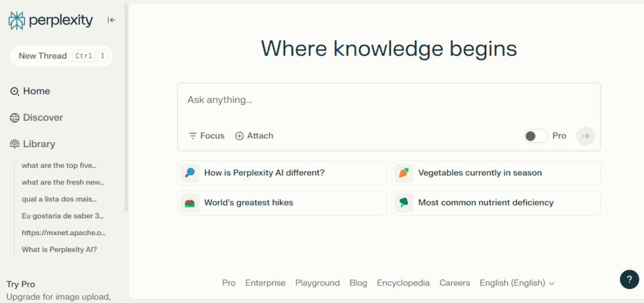Toggle the Pro search switch
This screenshot has width=644, height=303.
pyautogui.click(x=535, y=136)
